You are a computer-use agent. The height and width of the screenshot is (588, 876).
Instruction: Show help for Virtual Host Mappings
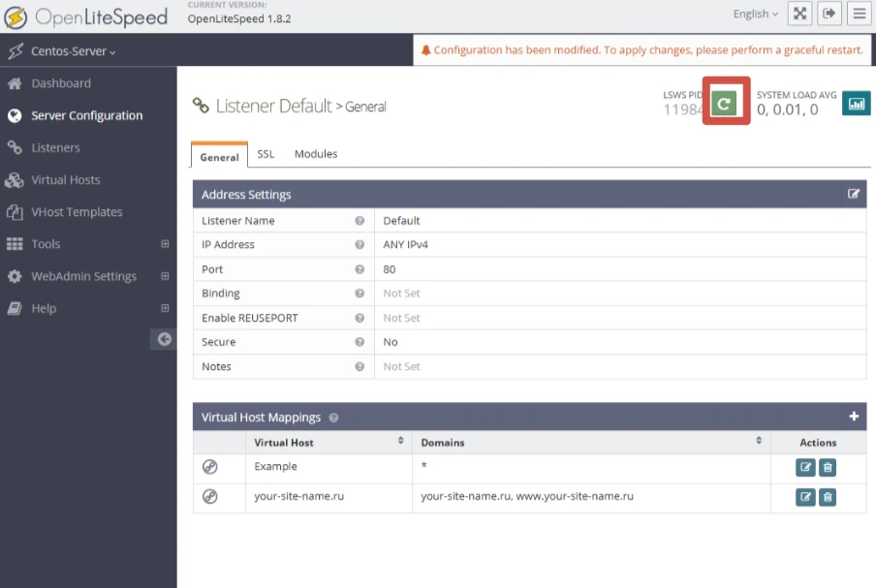[x=333, y=418]
